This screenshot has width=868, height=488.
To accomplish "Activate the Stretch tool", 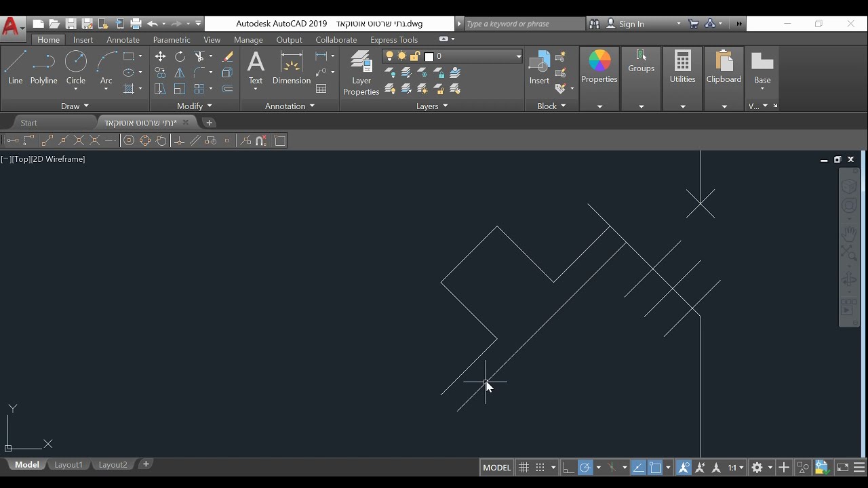I will click(160, 89).
